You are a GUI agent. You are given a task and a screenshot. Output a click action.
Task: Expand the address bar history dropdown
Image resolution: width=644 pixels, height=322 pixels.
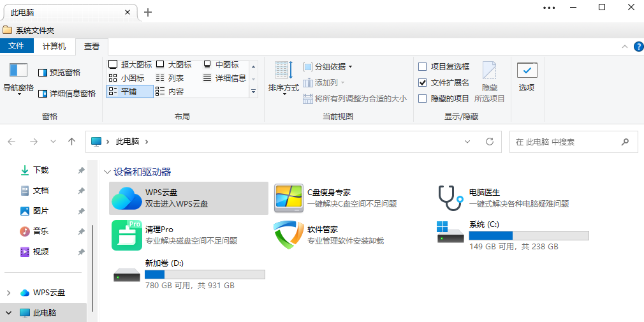coord(467,142)
